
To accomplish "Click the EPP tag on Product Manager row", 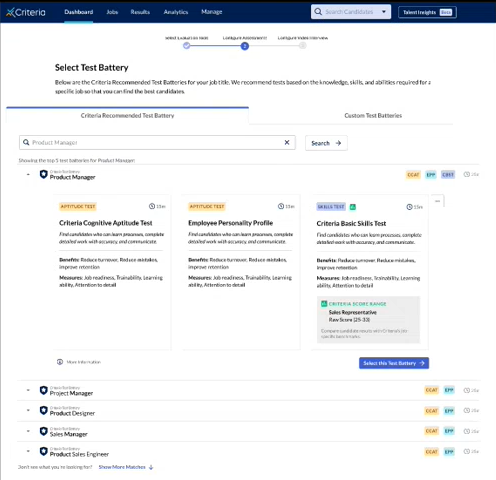I will click(x=431, y=175).
